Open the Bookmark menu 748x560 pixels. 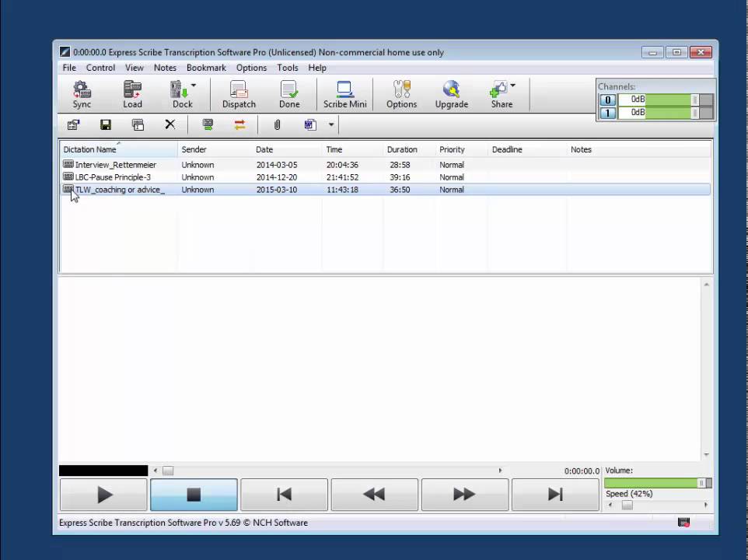(205, 68)
